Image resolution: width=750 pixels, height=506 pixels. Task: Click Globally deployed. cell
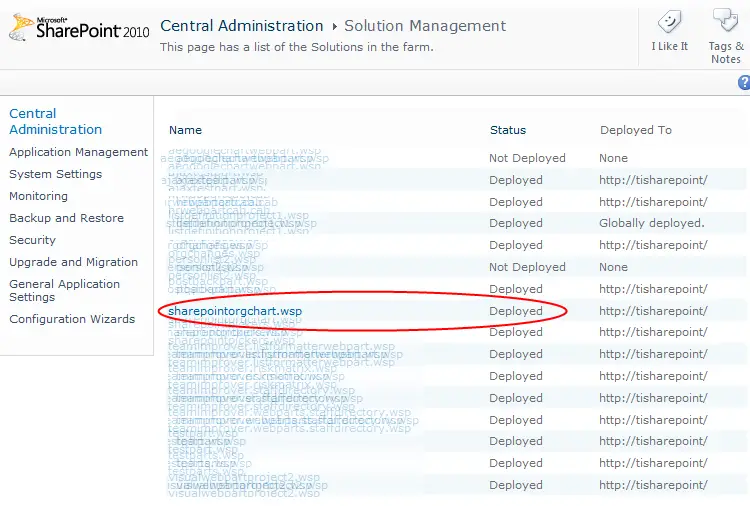coord(651,223)
